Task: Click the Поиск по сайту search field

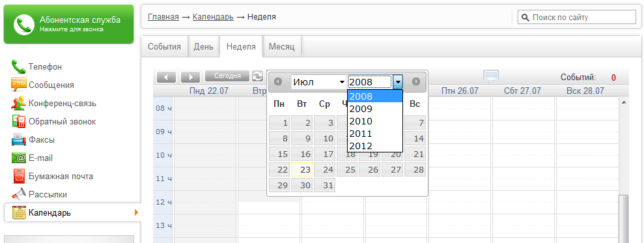Action: (577, 18)
